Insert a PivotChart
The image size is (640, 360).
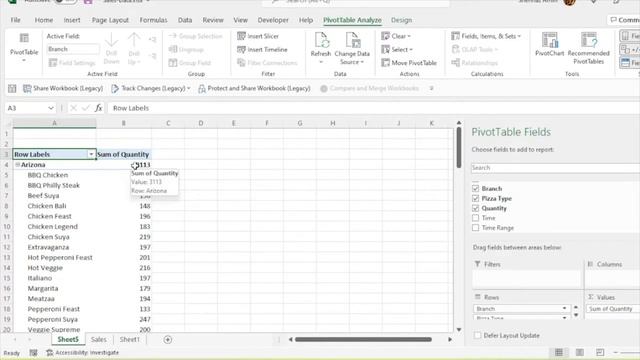(x=549, y=44)
